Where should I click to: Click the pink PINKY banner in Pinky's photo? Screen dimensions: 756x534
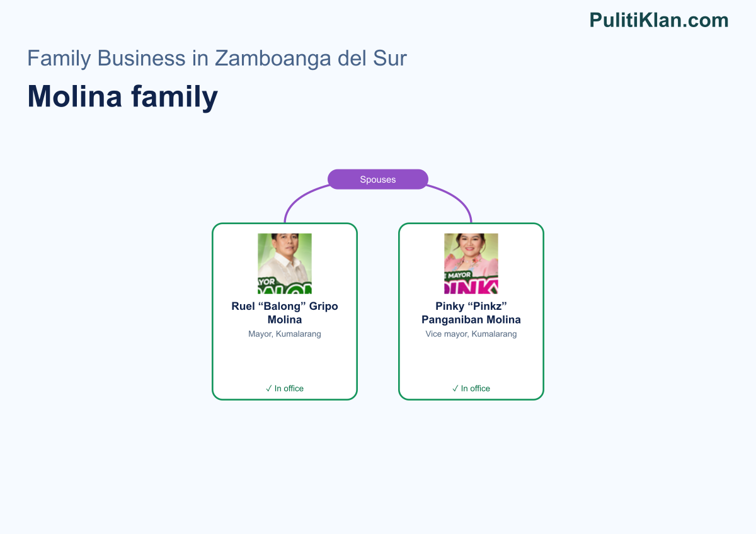(471, 285)
